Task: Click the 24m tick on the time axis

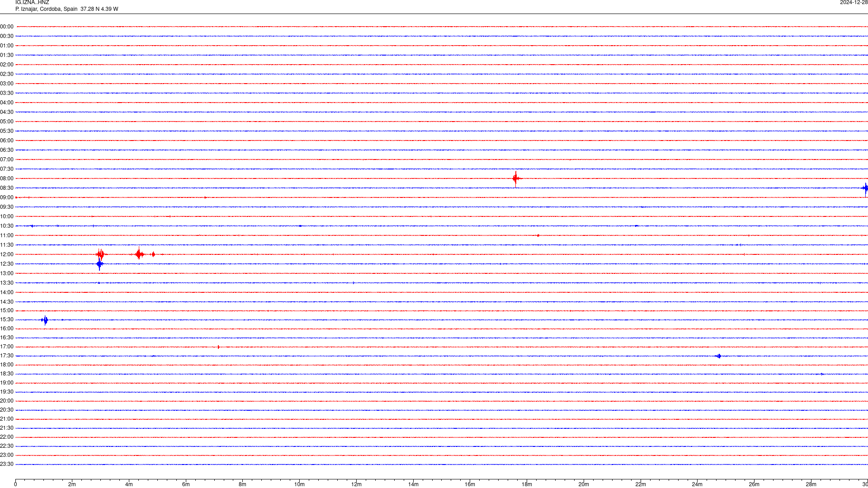Action: 697,484
